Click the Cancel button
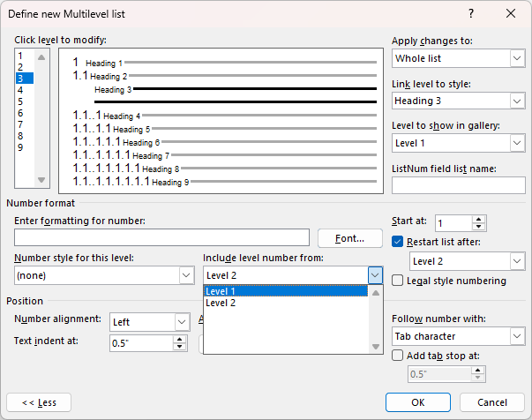 492,402
